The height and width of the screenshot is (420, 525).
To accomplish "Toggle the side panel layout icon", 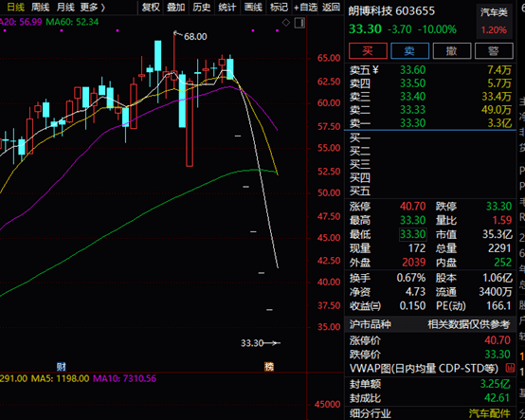I will pos(299,23).
